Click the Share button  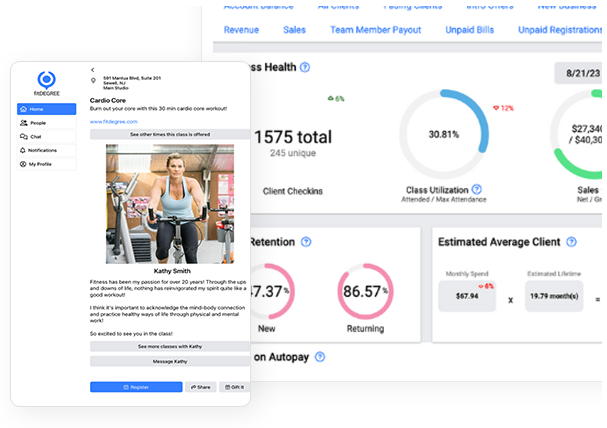point(201,387)
